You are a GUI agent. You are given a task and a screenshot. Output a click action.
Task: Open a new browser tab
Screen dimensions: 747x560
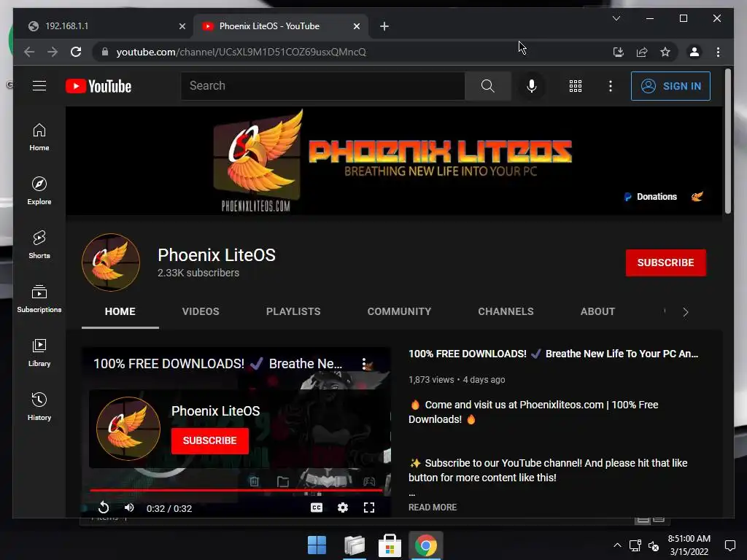point(384,26)
